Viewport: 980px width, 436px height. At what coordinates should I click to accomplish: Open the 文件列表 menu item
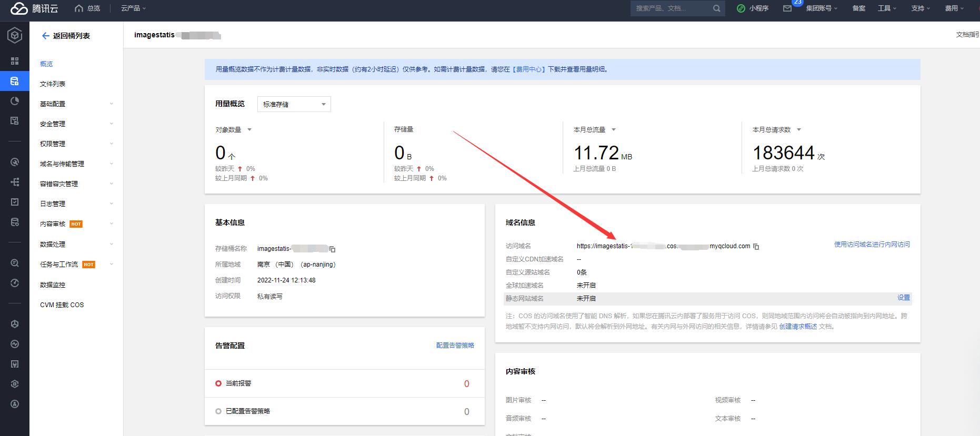point(53,84)
